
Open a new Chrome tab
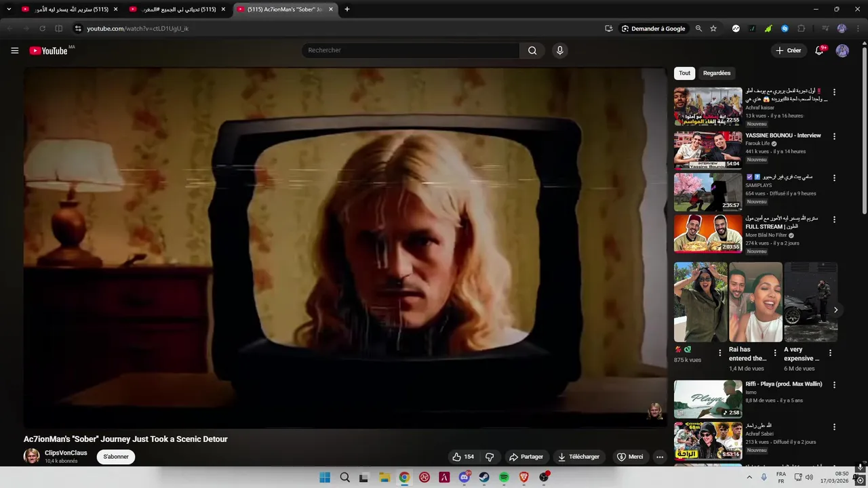point(347,9)
